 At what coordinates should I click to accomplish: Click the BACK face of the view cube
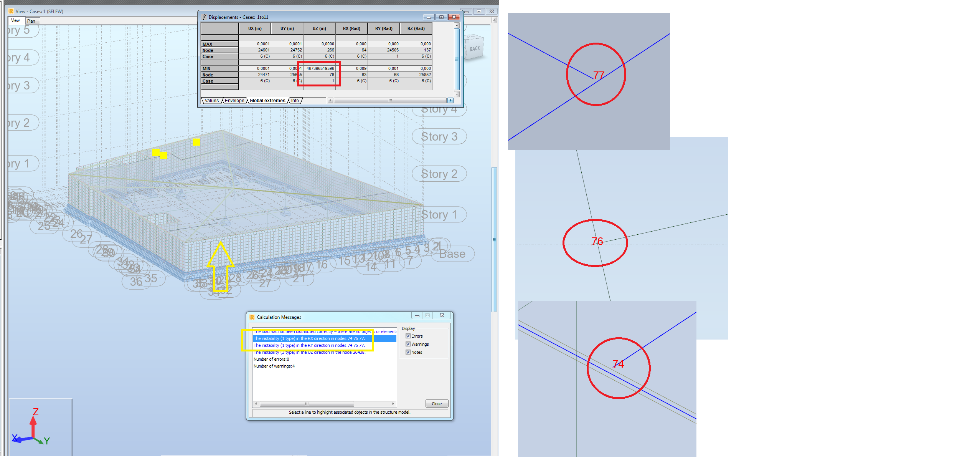click(475, 48)
